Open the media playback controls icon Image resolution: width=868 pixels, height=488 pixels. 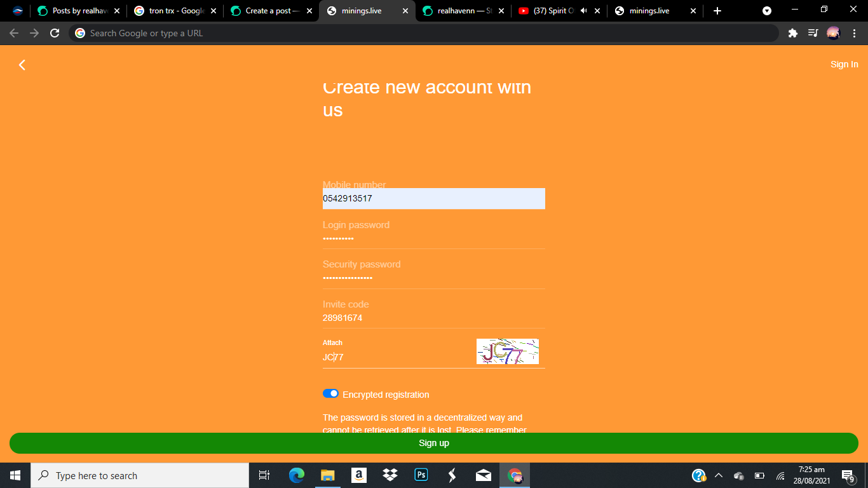[x=813, y=33]
